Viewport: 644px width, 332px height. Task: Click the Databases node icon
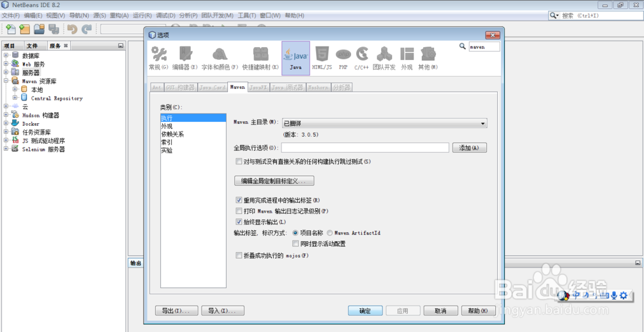pos(15,55)
